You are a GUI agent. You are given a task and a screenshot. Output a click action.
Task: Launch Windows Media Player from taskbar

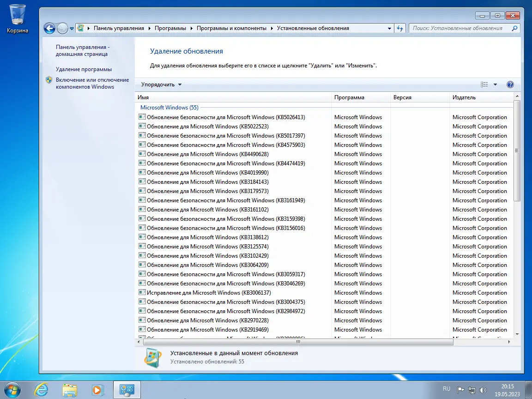(x=97, y=390)
